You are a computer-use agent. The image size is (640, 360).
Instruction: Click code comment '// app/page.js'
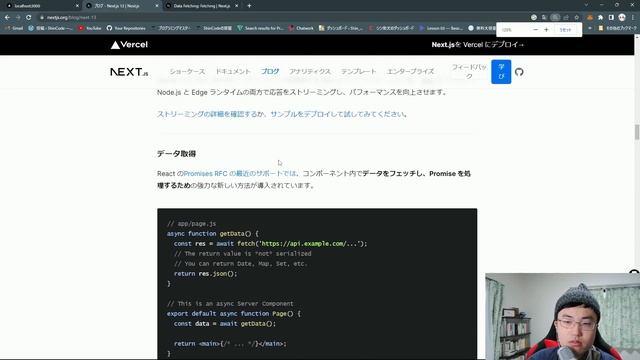(191, 224)
